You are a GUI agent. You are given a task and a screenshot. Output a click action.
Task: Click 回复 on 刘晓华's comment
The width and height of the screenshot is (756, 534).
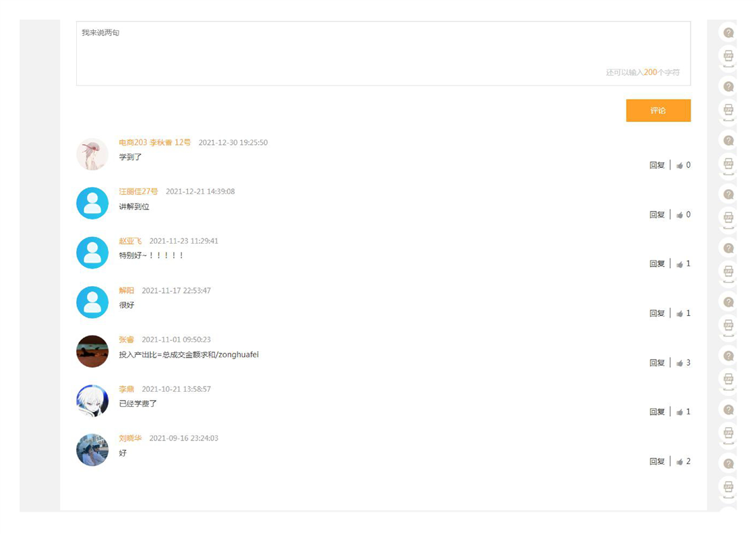coord(656,462)
